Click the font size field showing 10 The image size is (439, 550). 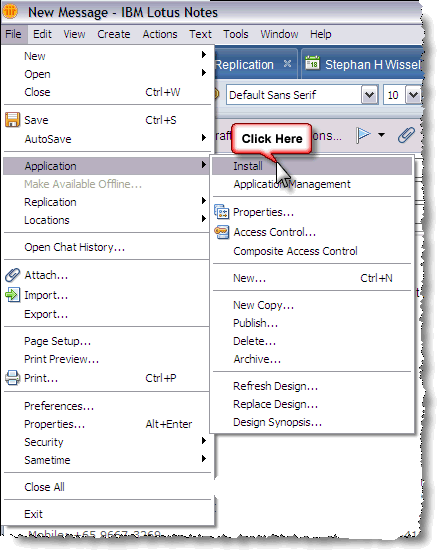click(x=394, y=95)
